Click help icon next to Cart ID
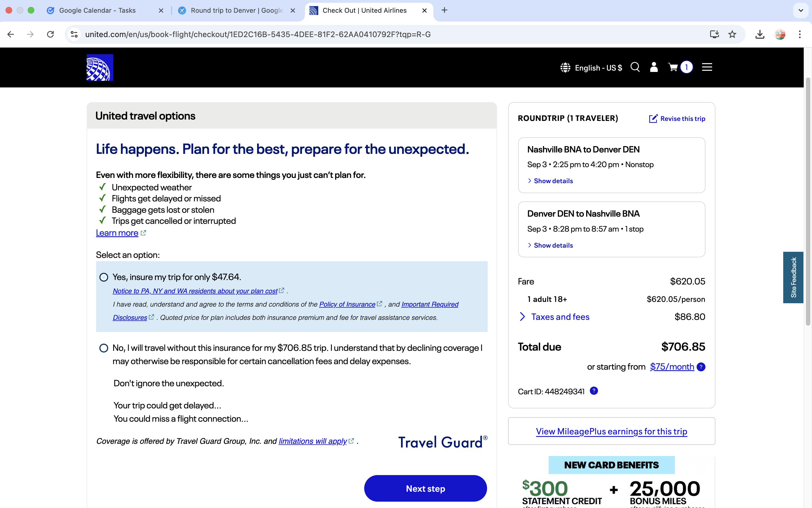812x508 pixels. pyautogui.click(x=594, y=391)
